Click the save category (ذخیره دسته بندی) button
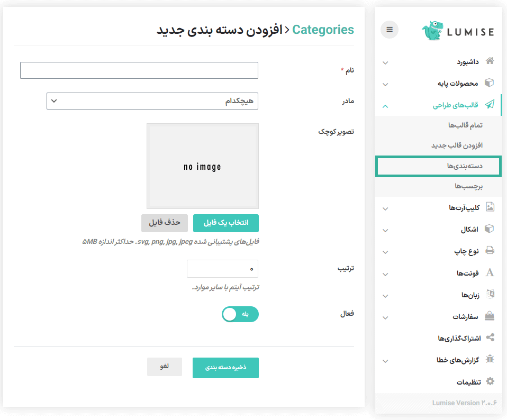507x420 pixels. [x=225, y=368]
